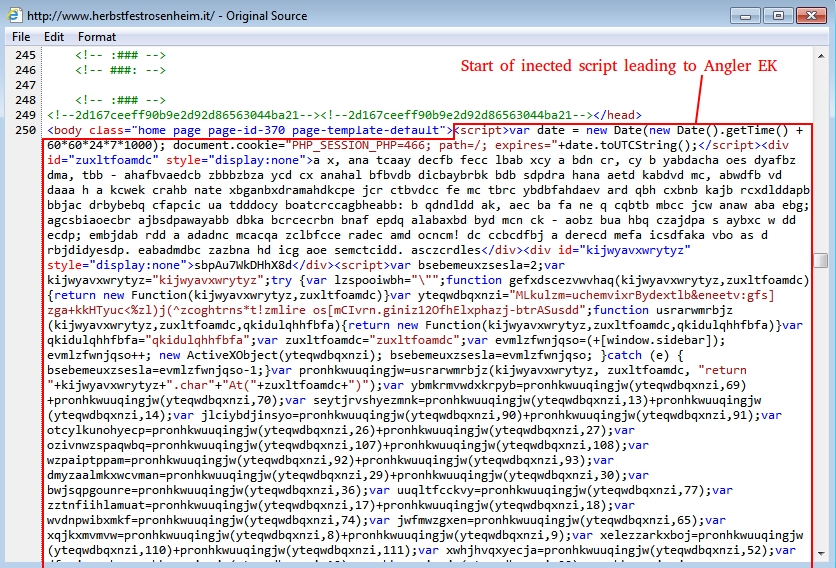Open the File menu
The width and height of the screenshot is (836, 568).
tap(21, 37)
